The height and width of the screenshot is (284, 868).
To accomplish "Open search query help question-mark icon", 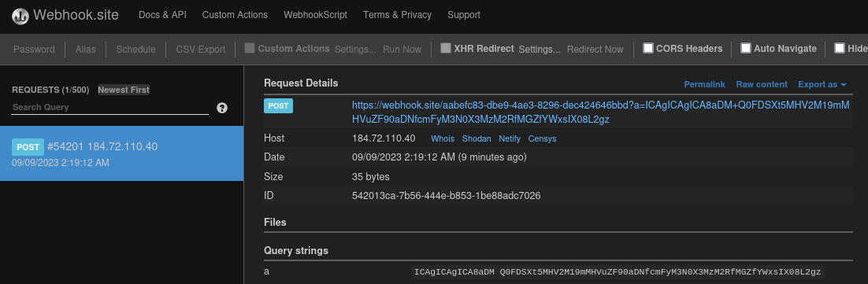I will (222, 108).
